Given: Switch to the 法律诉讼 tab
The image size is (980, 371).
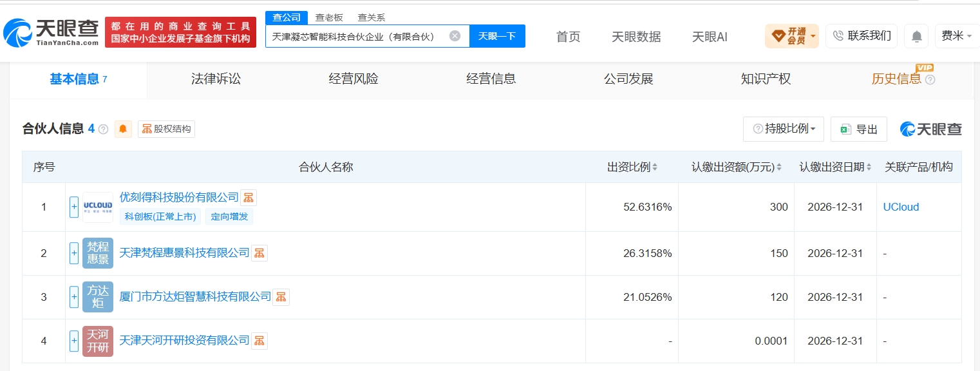Looking at the screenshot, I should pyautogui.click(x=216, y=79).
